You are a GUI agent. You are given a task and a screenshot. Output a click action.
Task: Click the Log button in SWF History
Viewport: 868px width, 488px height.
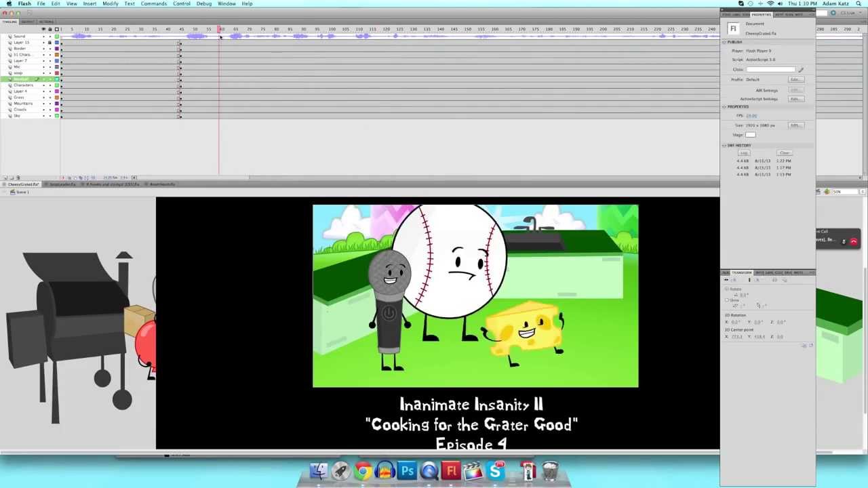pos(744,153)
